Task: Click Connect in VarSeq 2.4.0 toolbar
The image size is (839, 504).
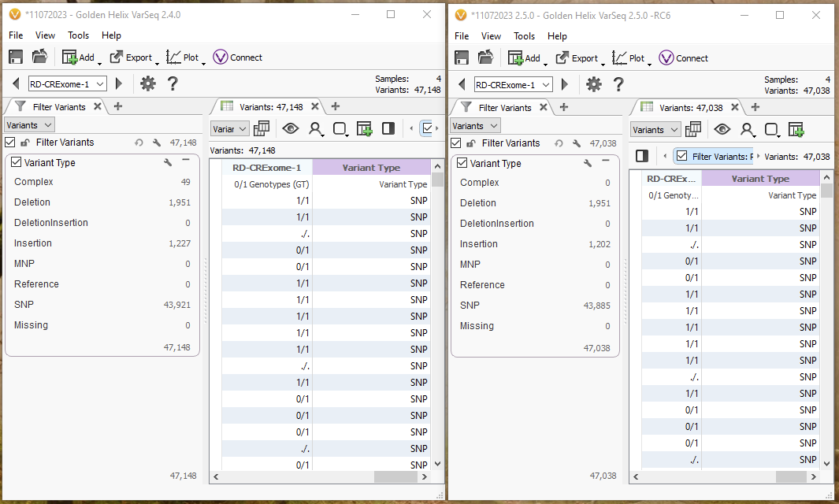Action: coord(238,57)
